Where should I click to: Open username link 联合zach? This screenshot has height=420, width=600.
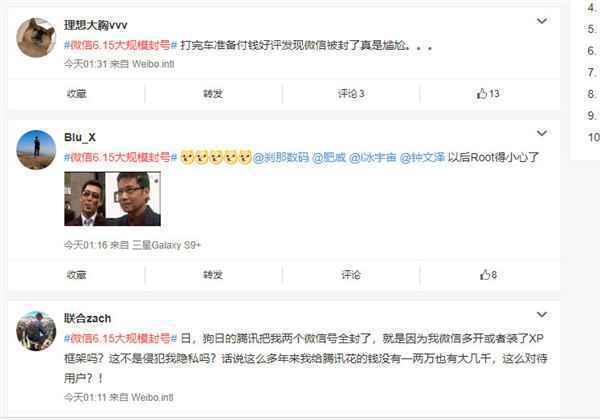coord(88,318)
